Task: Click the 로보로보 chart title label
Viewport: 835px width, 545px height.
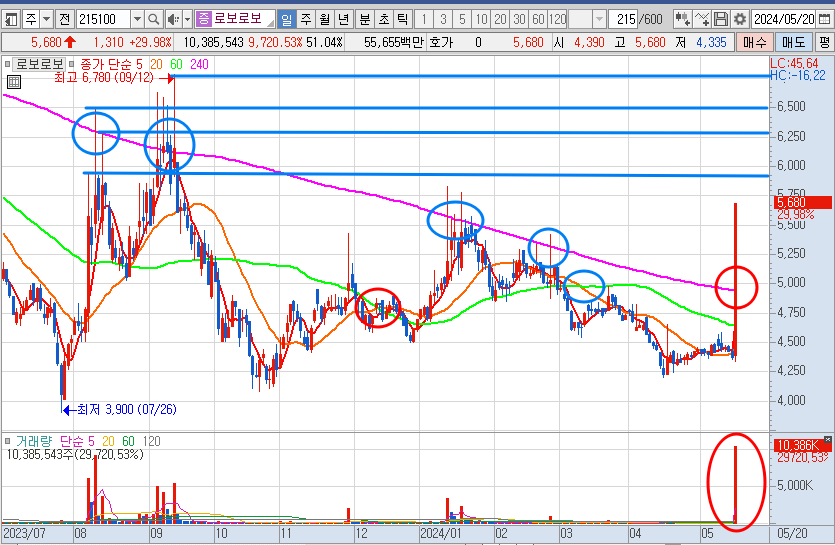Action: pyautogui.click(x=39, y=64)
